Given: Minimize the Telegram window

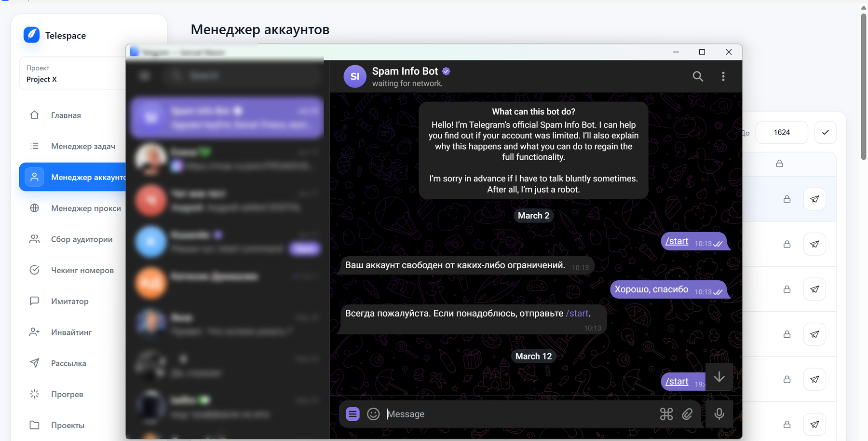Looking at the screenshot, I should coord(676,52).
